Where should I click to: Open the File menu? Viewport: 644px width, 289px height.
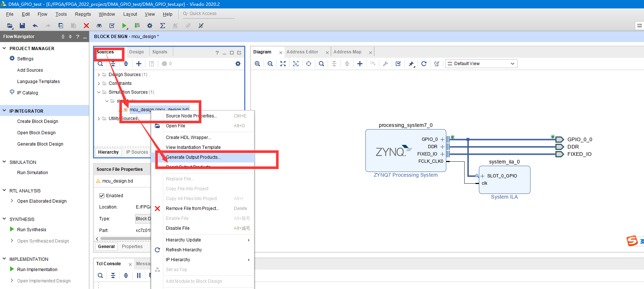click(x=10, y=14)
